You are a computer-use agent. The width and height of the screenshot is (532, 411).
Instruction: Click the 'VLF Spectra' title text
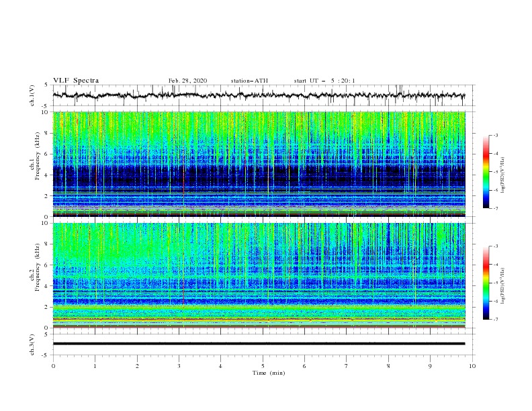(76, 81)
